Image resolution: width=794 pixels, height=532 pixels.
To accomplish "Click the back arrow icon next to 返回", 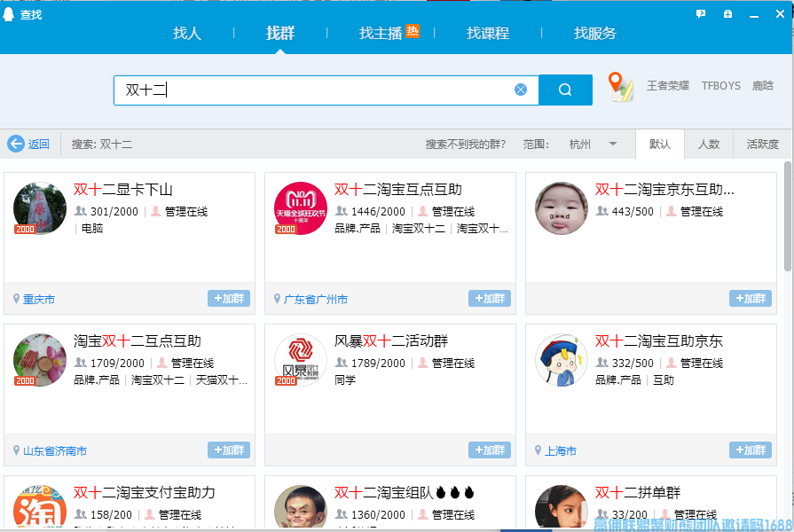I will (16, 144).
